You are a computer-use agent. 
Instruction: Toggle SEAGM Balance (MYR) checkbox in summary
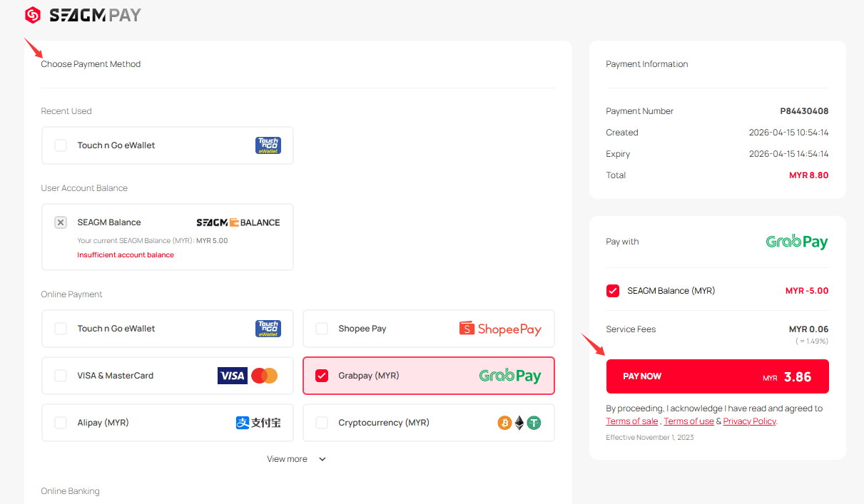(613, 291)
